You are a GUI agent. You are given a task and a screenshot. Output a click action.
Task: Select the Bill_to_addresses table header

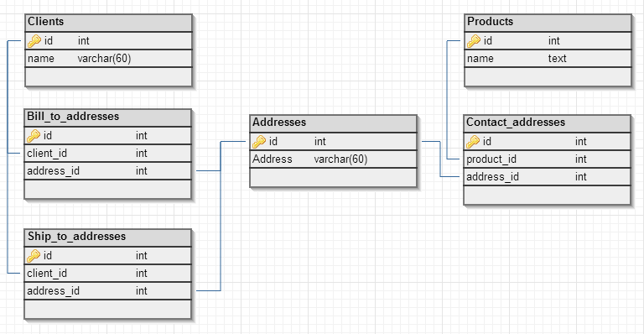point(108,117)
